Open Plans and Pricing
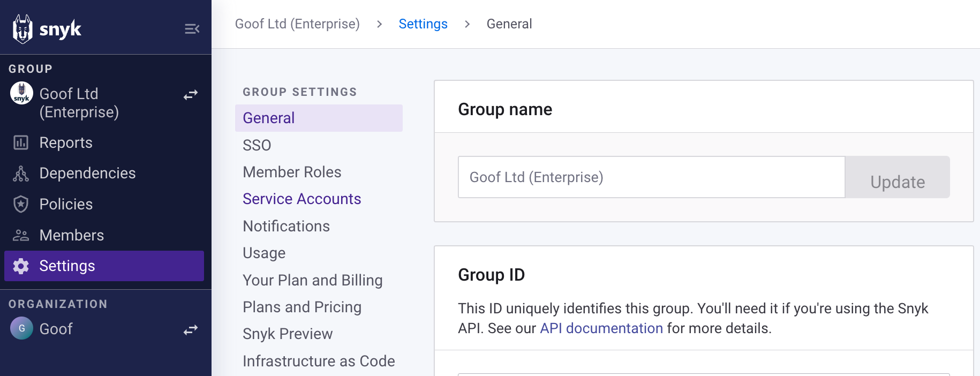The height and width of the screenshot is (376, 980). [302, 307]
